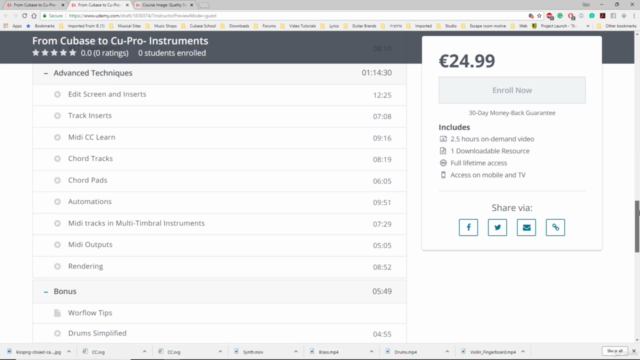Click the page vertical scrollbar thumb

pyautogui.click(x=637, y=226)
